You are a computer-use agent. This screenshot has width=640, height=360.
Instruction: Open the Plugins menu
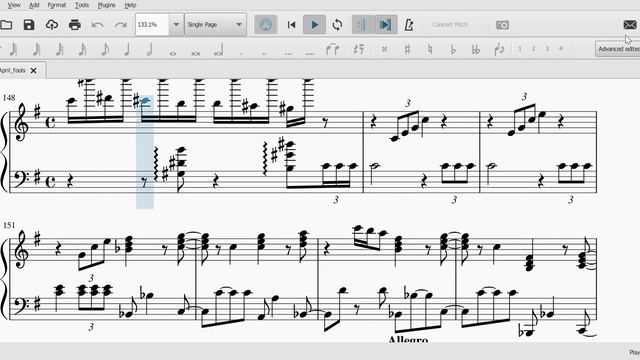tap(107, 5)
